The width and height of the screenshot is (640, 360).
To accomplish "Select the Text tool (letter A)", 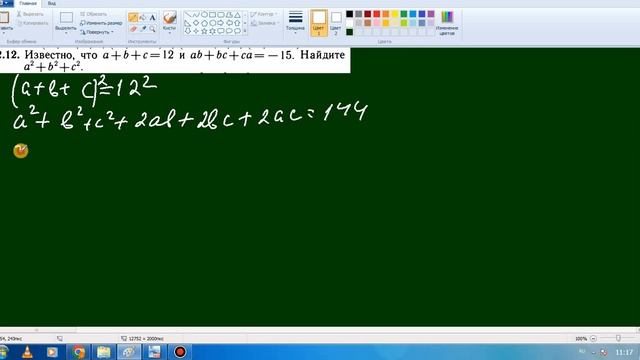I will coord(152,18).
